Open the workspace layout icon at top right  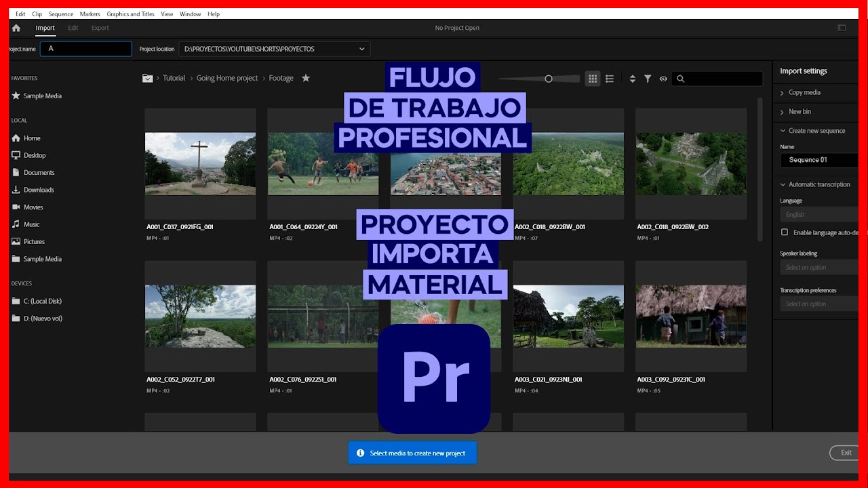[x=842, y=28]
